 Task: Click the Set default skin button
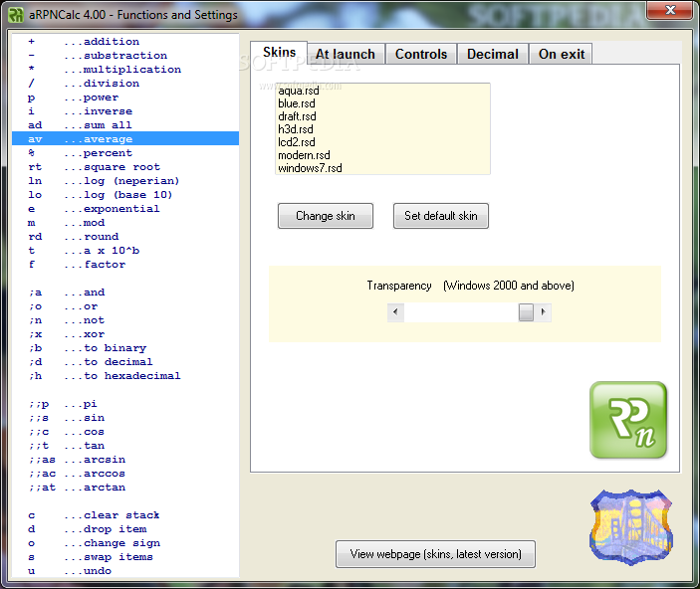point(441,216)
